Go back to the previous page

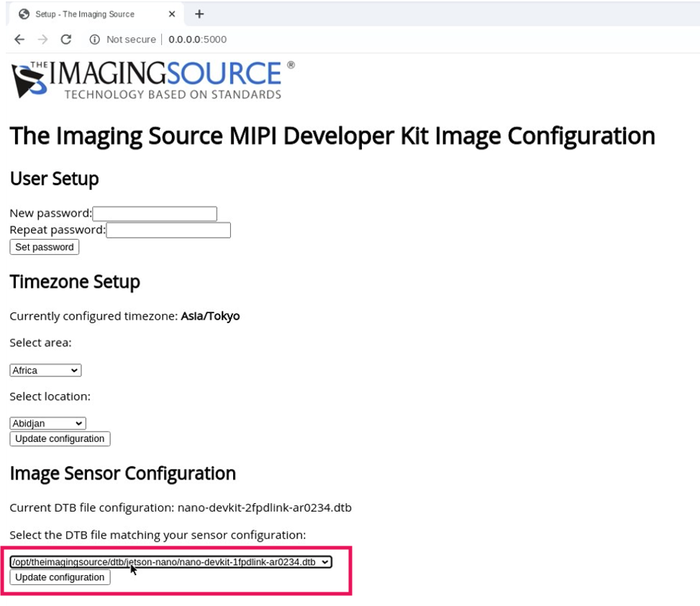[19, 40]
